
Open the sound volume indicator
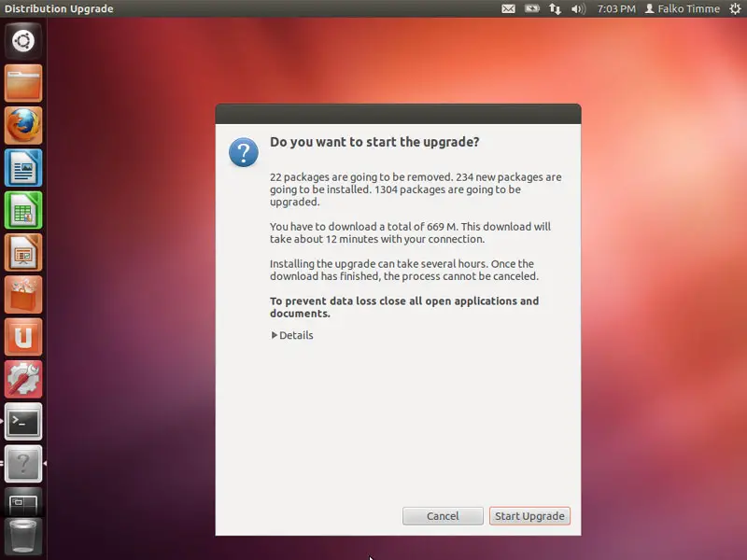pyautogui.click(x=578, y=8)
